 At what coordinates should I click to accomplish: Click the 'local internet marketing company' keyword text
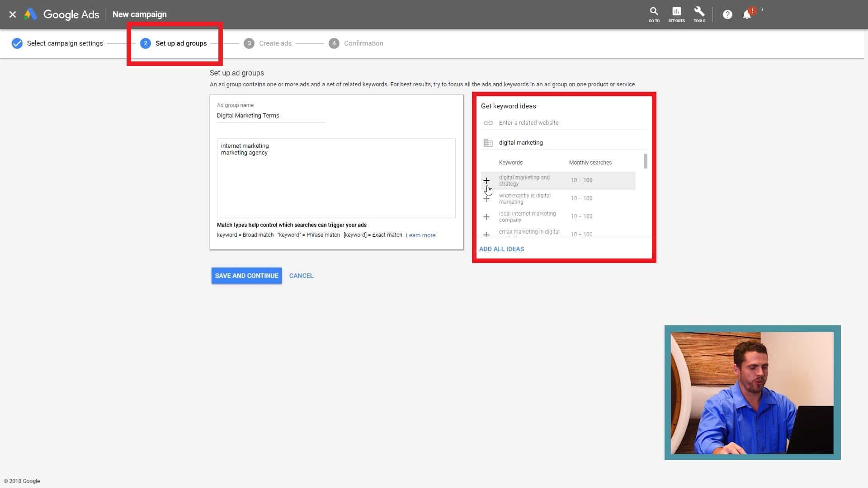point(527,217)
